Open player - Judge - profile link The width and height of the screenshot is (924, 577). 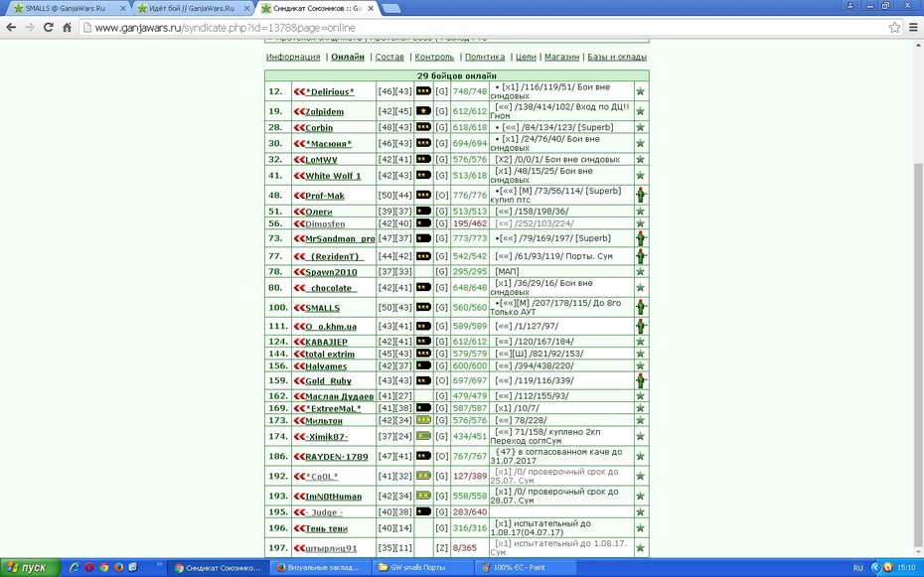pyautogui.click(x=324, y=512)
